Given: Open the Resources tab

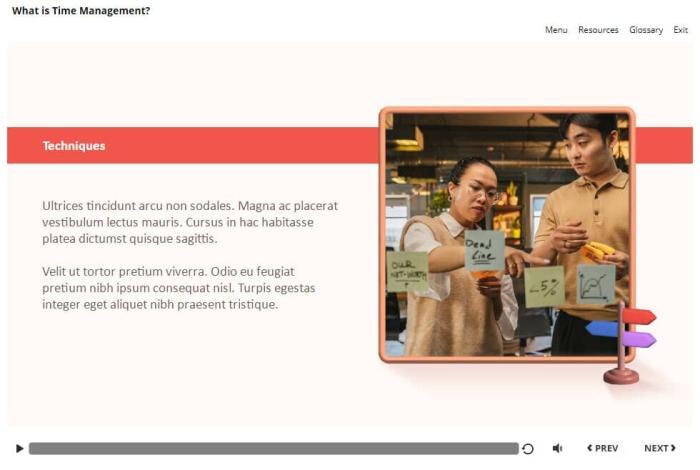Looking at the screenshot, I should 598,30.
